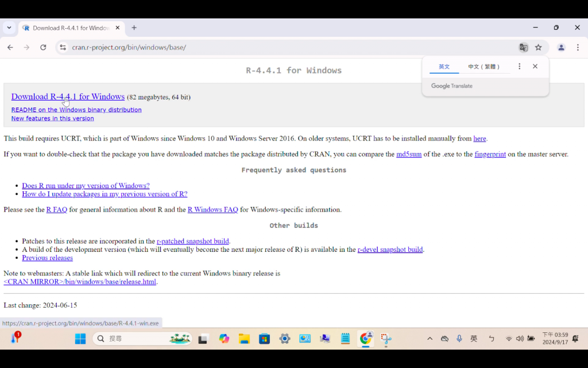588x368 pixels.
Task: Open Snipping Tool on the taskbar
Action: tap(386, 339)
